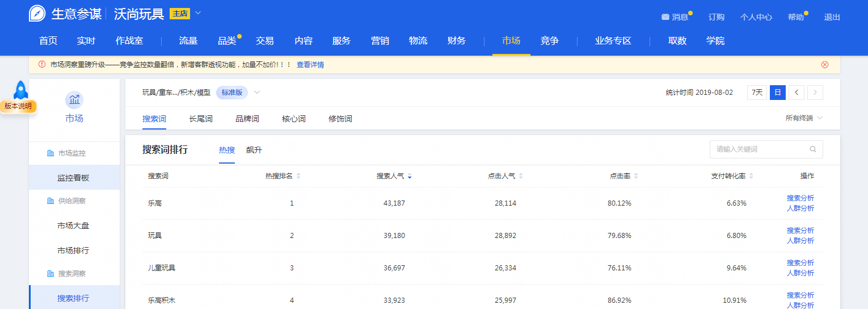Screen dimensions: 868x309
Task: Open the 财务 nav item
Action: pos(457,41)
